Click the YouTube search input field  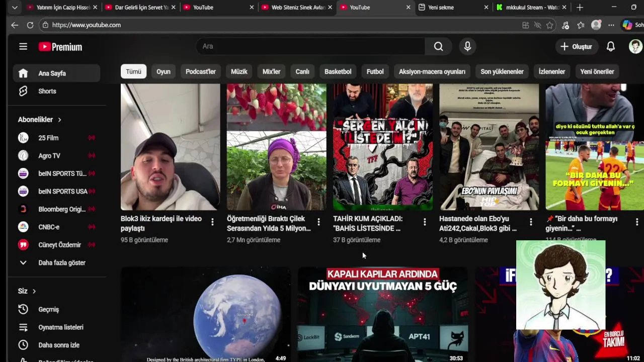point(310,46)
